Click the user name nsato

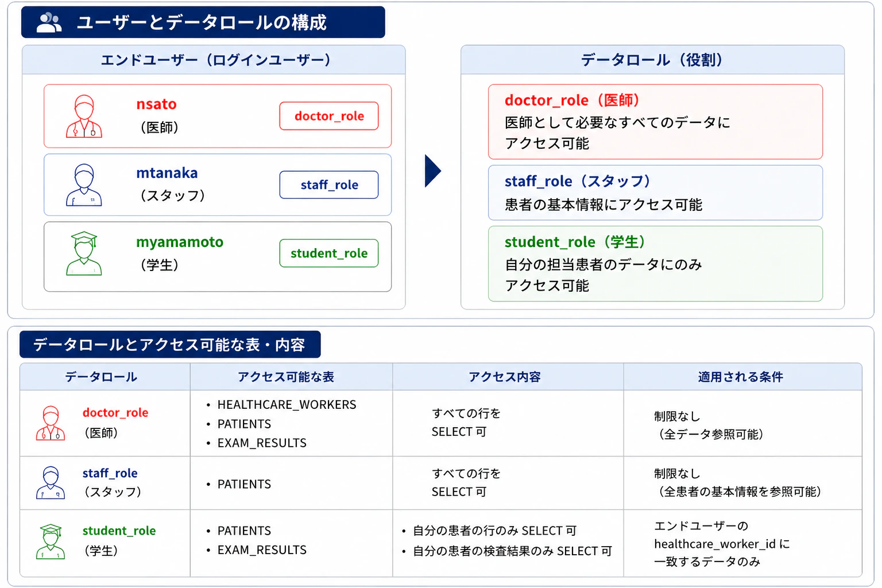[x=156, y=104]
